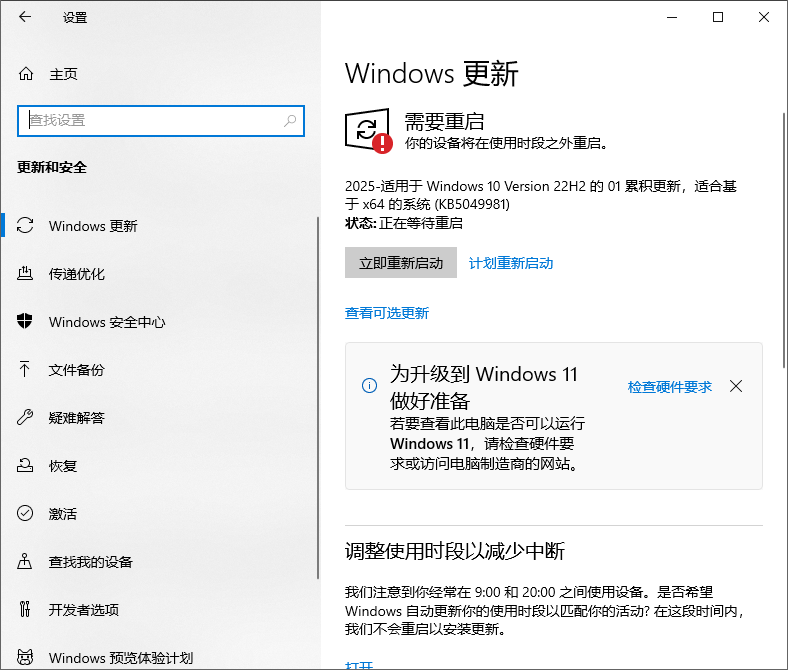Click the 传递优化 icon
The width and height of the screenshot is (788, 670).
25,273
